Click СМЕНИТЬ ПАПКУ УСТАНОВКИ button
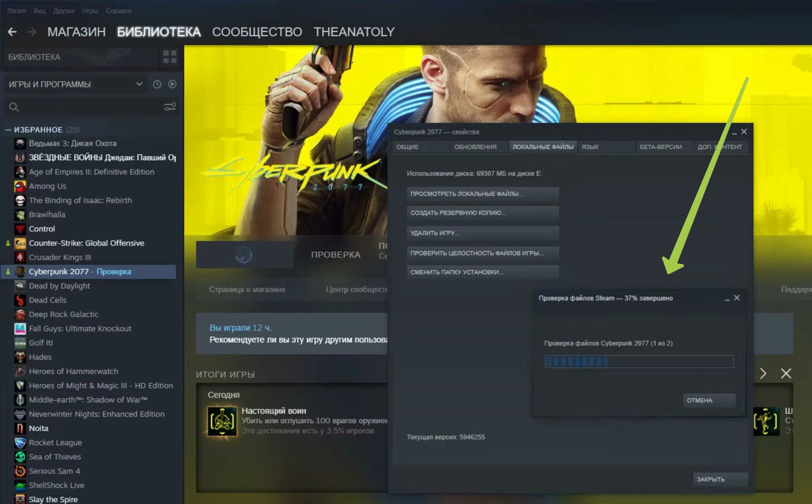The width and height of the screenshot is (812, 504). [483, 272]
